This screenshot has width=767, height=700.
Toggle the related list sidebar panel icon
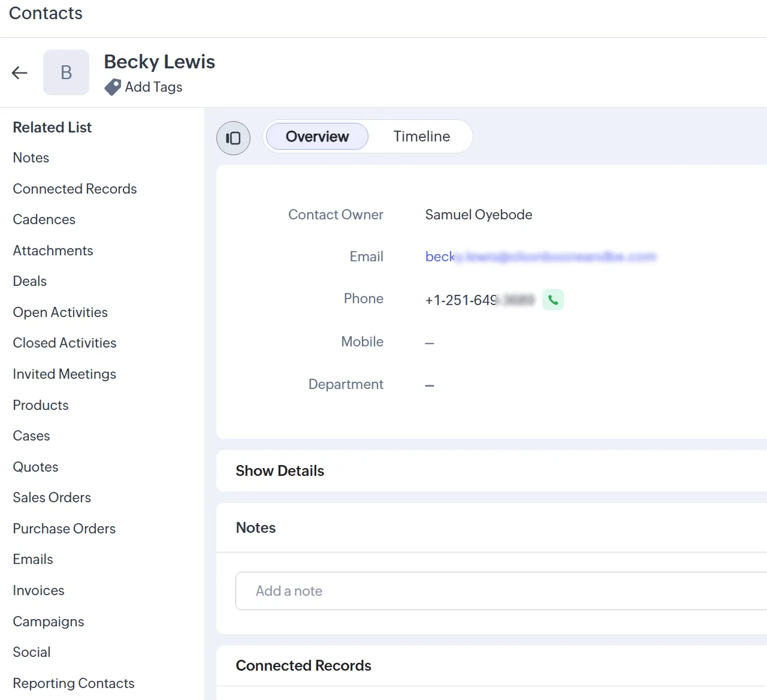coord(233,138)
